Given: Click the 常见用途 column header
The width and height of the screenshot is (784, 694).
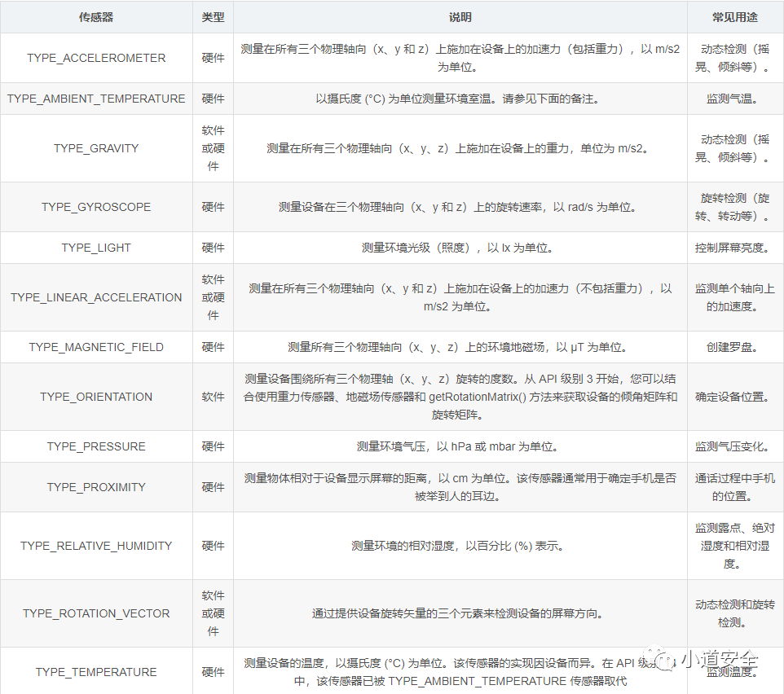Looking at the screenshot, I should tap(735, 17).
